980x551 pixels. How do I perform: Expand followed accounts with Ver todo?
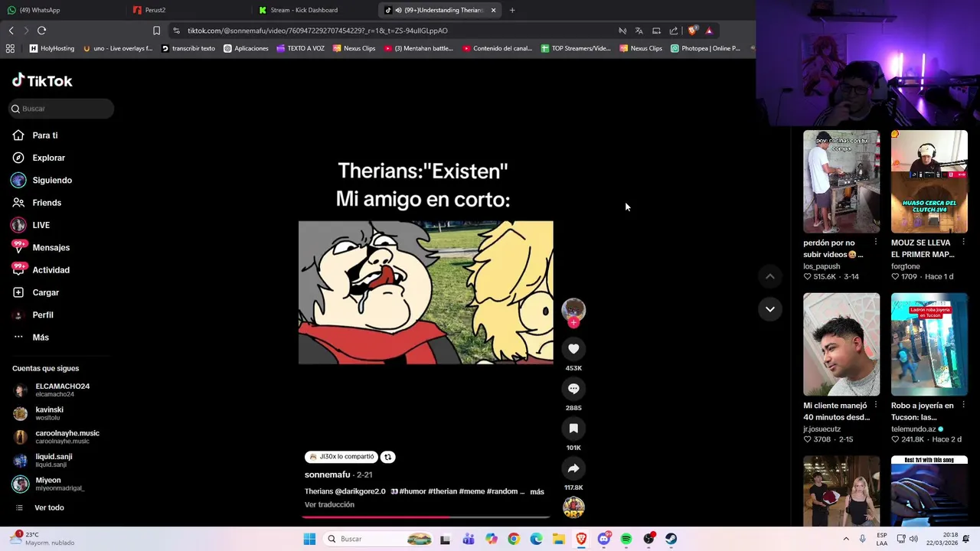click(49, 508)
